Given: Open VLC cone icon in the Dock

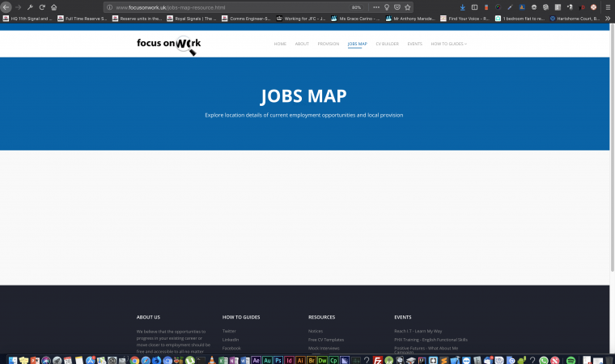Looking at the screenshot, I should point(212,360).
